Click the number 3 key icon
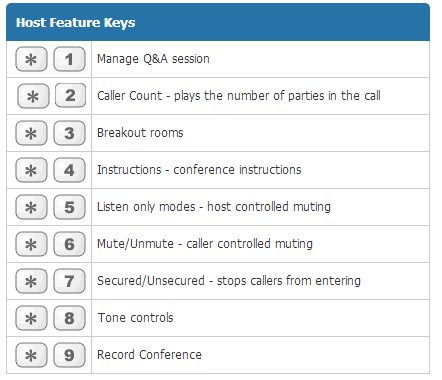 pos(69,133)
